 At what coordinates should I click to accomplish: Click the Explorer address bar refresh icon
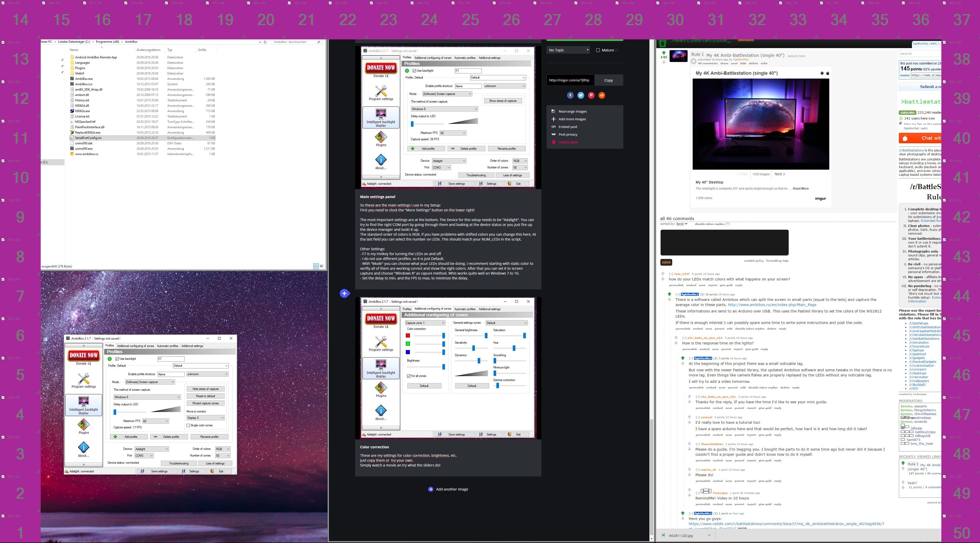(265, 42)
